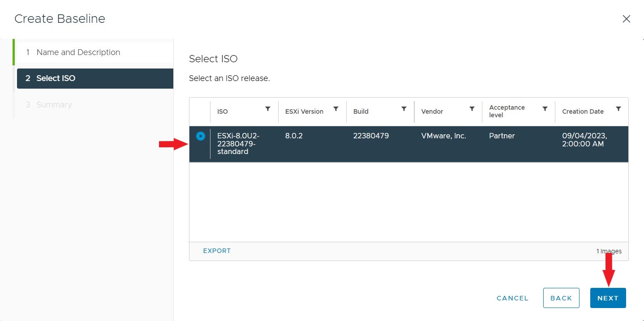Click the NEXT button
Viewport: 644px width, 321px height.
coord(608,298)
